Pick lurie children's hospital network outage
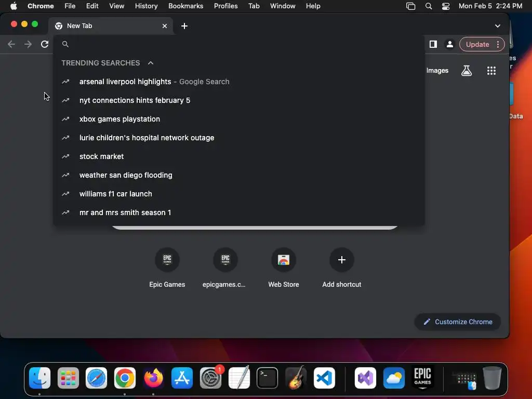The image size is (532, 399). pos(239,138)
